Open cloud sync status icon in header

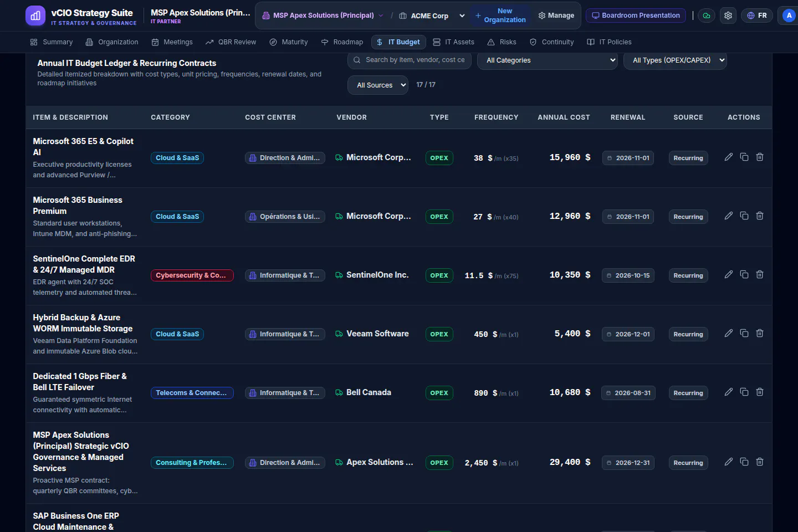click(707, 16)
